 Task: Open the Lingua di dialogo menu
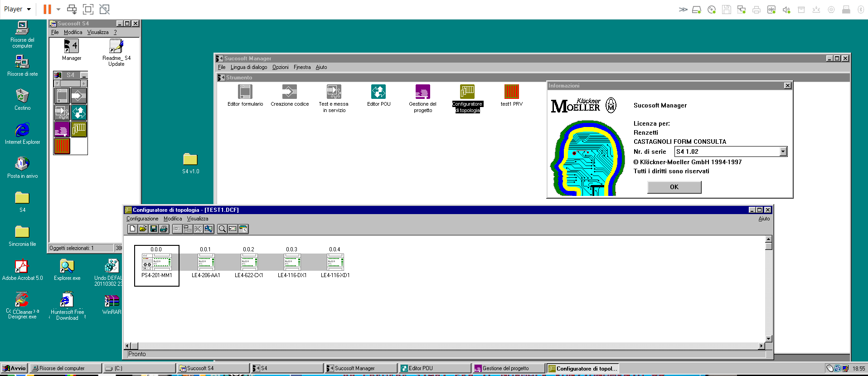point(249,67)
